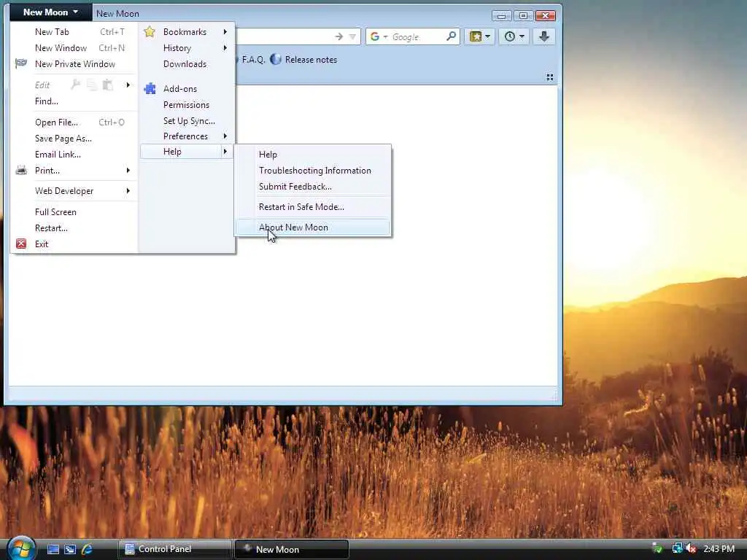The image size is (747, 560).
Task: Click the Help submenu parent item
Action: [186, 152]
